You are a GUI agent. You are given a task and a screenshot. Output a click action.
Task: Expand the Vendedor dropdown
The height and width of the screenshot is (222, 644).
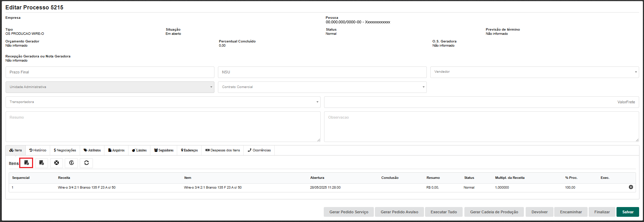pos(534,72)
